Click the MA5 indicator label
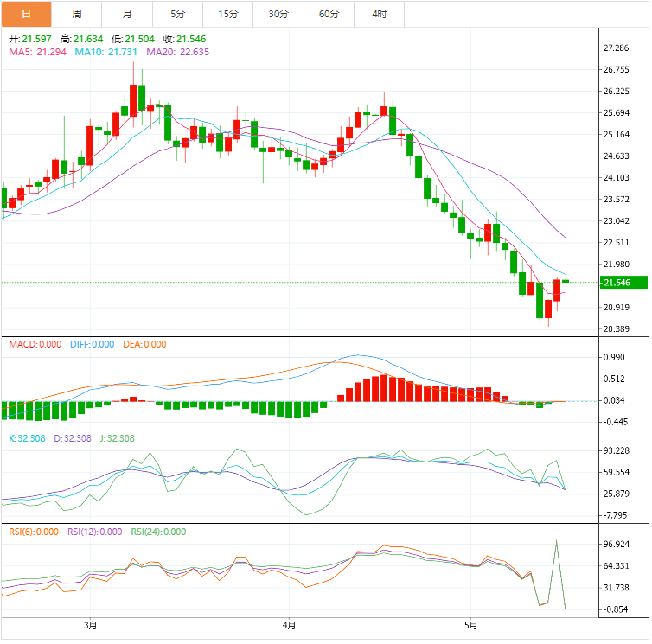 coord(37,52)
